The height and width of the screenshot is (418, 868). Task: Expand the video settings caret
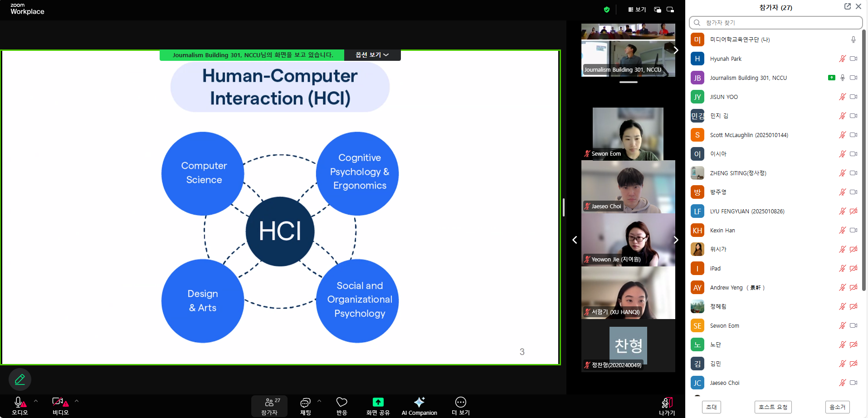click(x=77, y=401)
